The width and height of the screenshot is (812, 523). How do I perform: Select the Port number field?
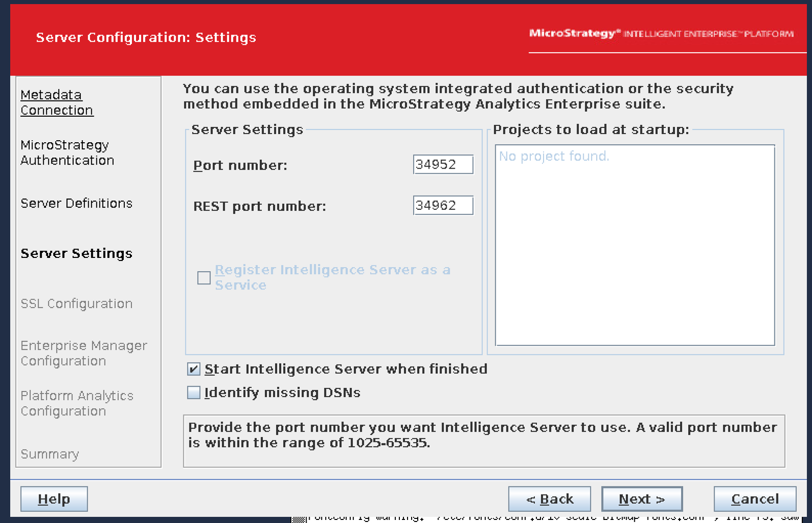[x=443, y=165]
